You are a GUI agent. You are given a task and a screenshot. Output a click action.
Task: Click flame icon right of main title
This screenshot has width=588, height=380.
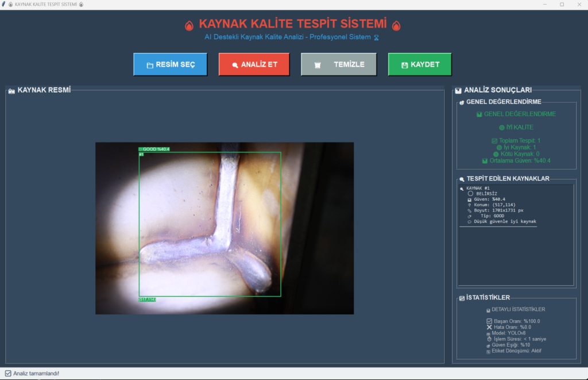[396, 25]
